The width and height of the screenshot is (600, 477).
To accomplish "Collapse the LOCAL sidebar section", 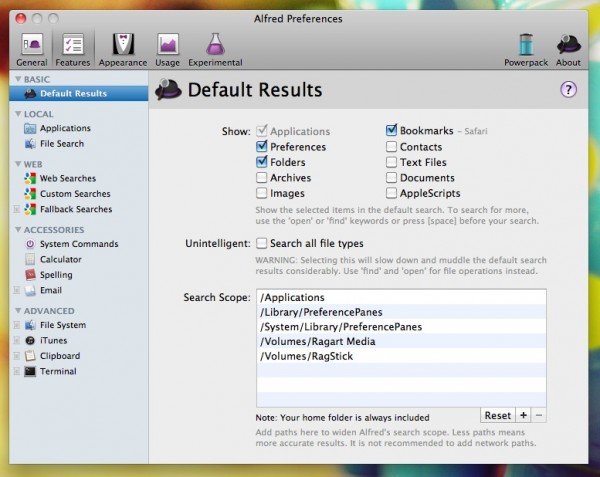I will tap(18, 114).
